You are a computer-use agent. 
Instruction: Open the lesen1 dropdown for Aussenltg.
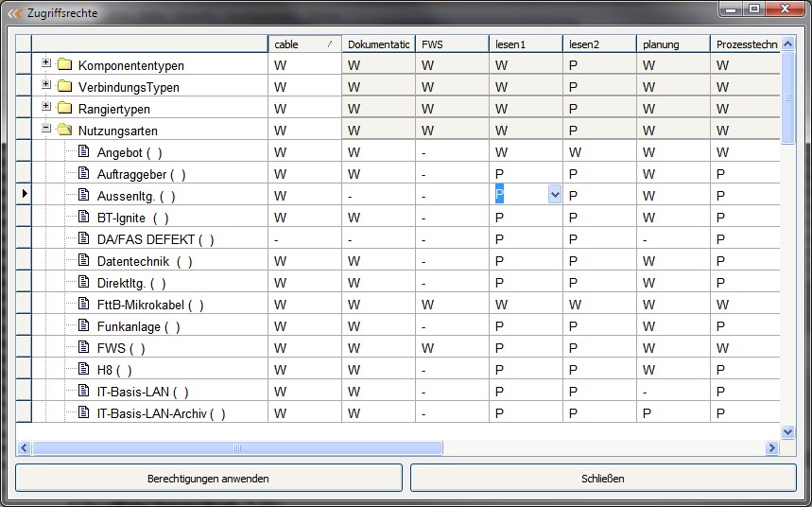555,195
